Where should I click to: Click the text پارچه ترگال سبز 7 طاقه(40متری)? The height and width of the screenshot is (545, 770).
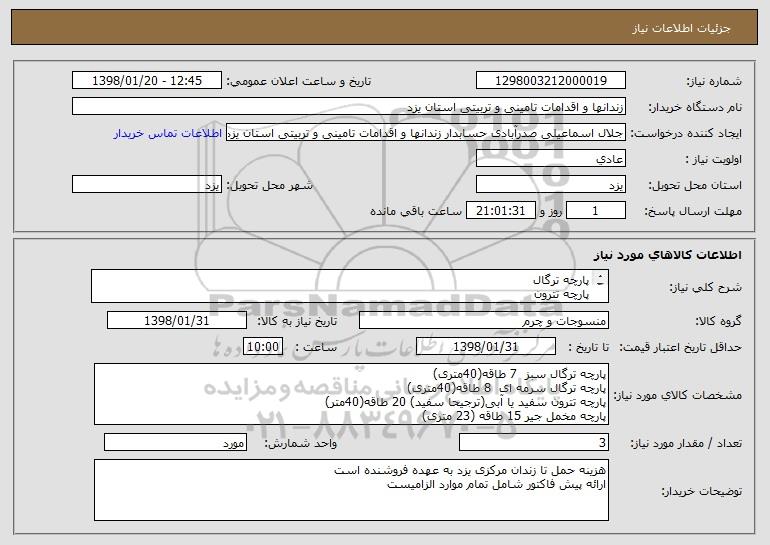coord(520,374)
